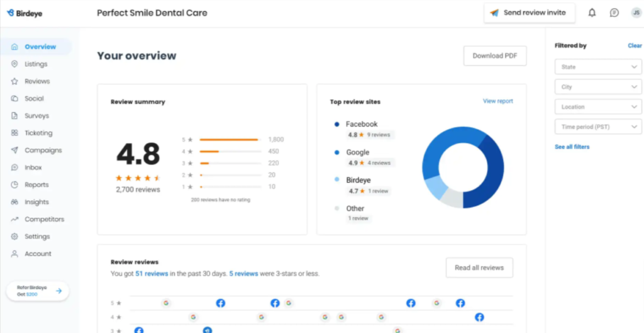
Task: Open Listings from the sidebar
Action: tap(36, 64)
